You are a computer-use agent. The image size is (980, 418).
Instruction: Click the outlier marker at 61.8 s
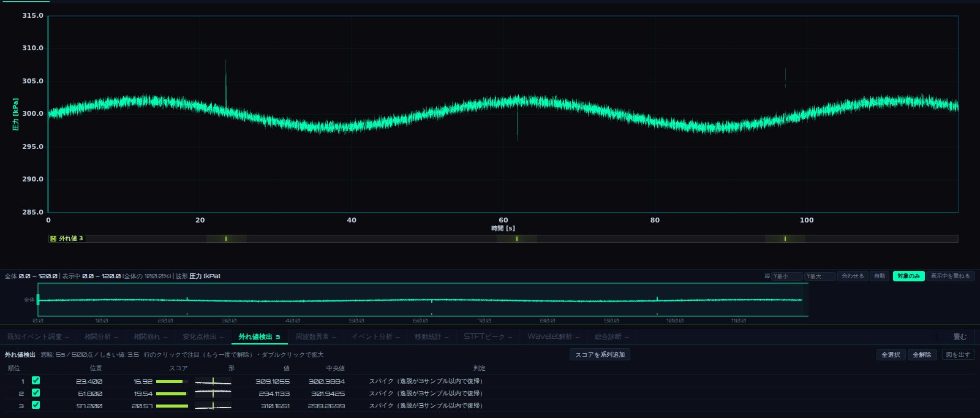point(517,238)
